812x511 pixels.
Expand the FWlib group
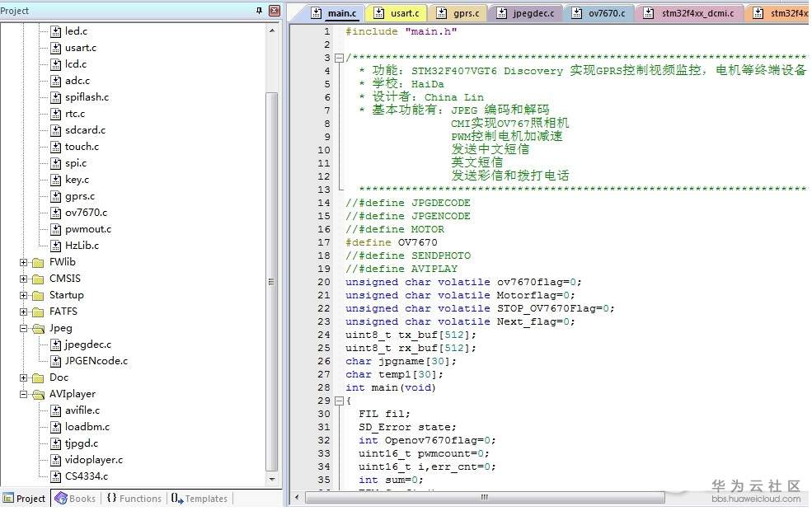pos(23,262)
